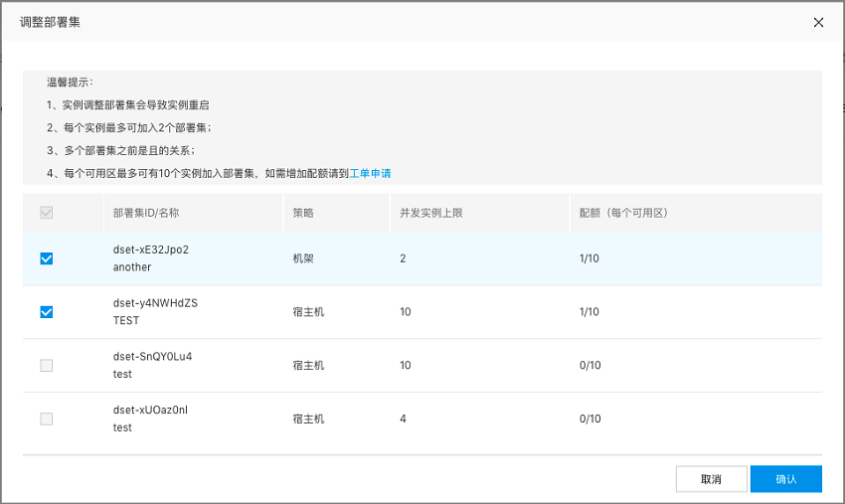
Task: Uncheck the dset-y4NWHdZS TEST checkbox
Action: pyautogui.click(x=47, y=312)
